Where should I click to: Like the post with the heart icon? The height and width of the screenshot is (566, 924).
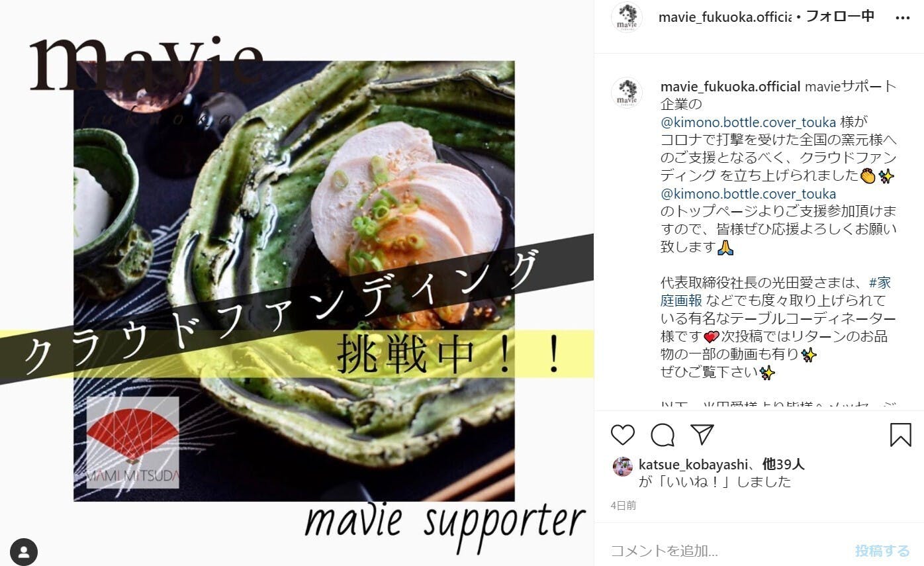click(622, 435)
